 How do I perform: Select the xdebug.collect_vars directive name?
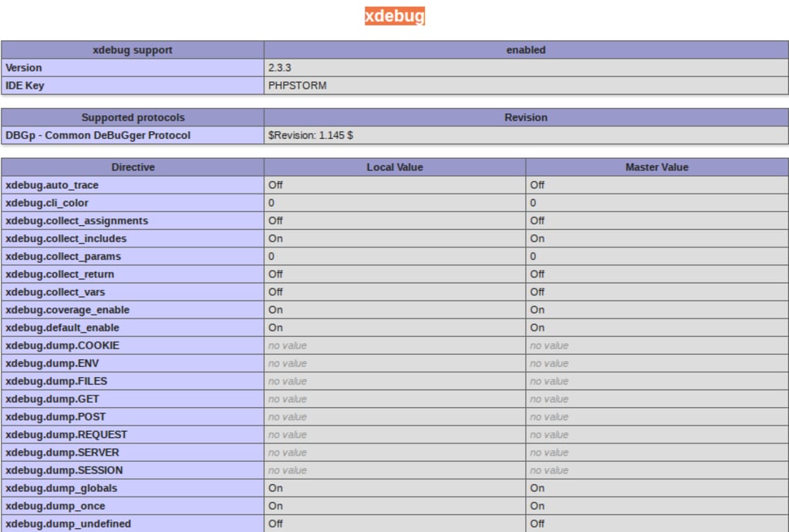click(56, 292)
